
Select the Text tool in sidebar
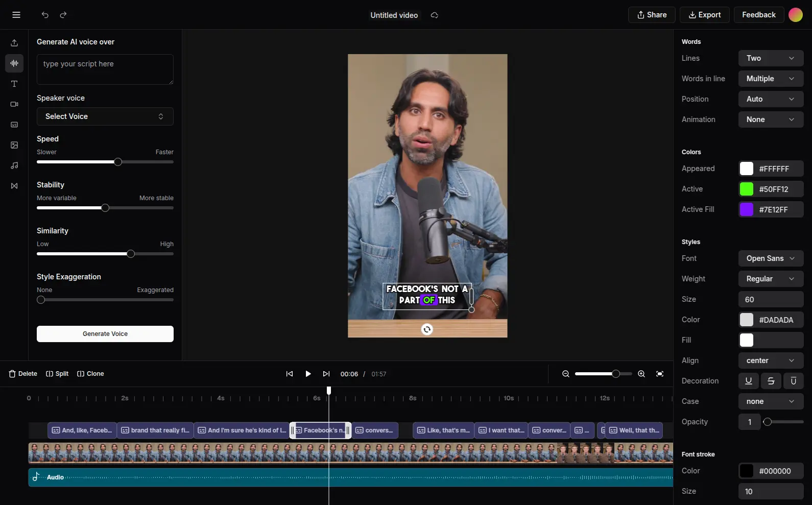pyautogui.click(x=14, y=84)
